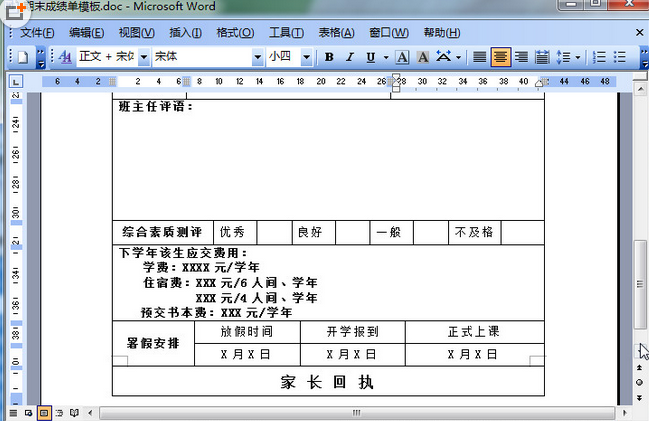Toggle italic formatting

[350, 57]
